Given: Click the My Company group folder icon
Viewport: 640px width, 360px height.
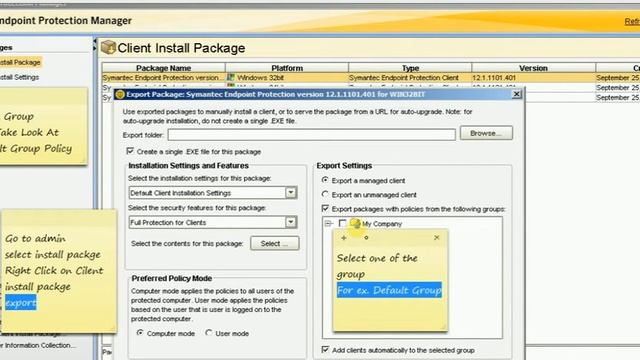Looking at the screenshot, I should 355,223.
